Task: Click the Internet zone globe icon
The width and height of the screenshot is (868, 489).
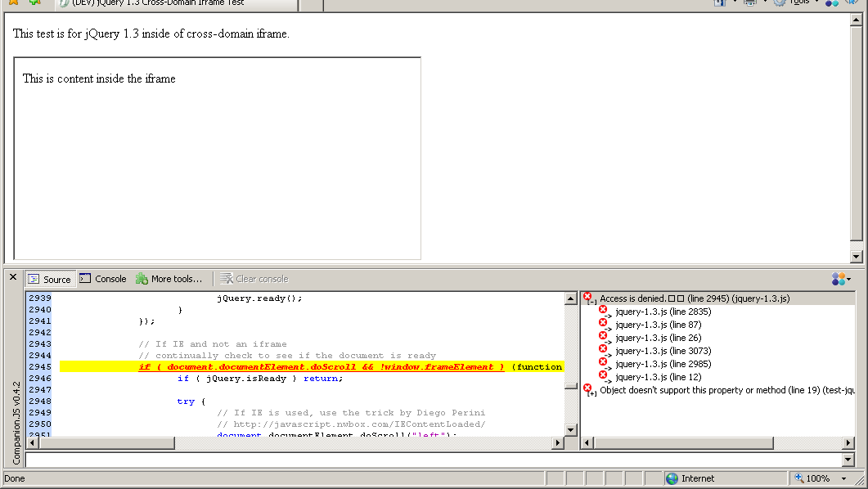Action: coord(672,478)
